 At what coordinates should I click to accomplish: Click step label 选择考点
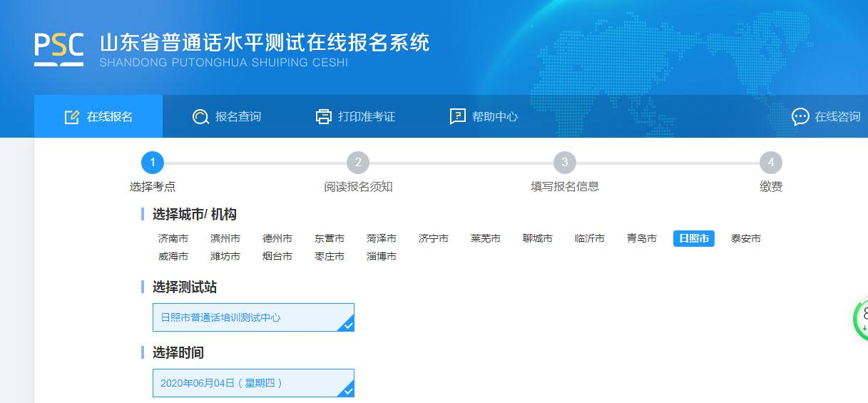[153, 187]
